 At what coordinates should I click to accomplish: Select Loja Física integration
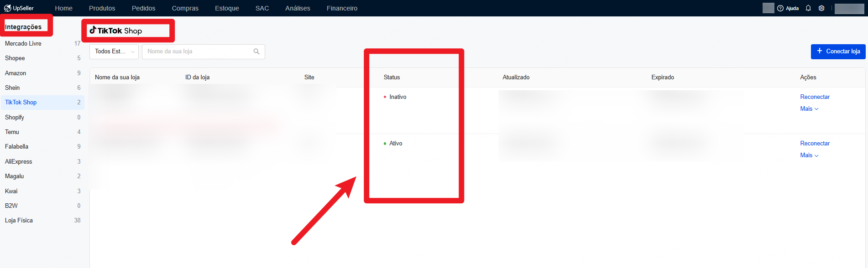click(42, 220)
